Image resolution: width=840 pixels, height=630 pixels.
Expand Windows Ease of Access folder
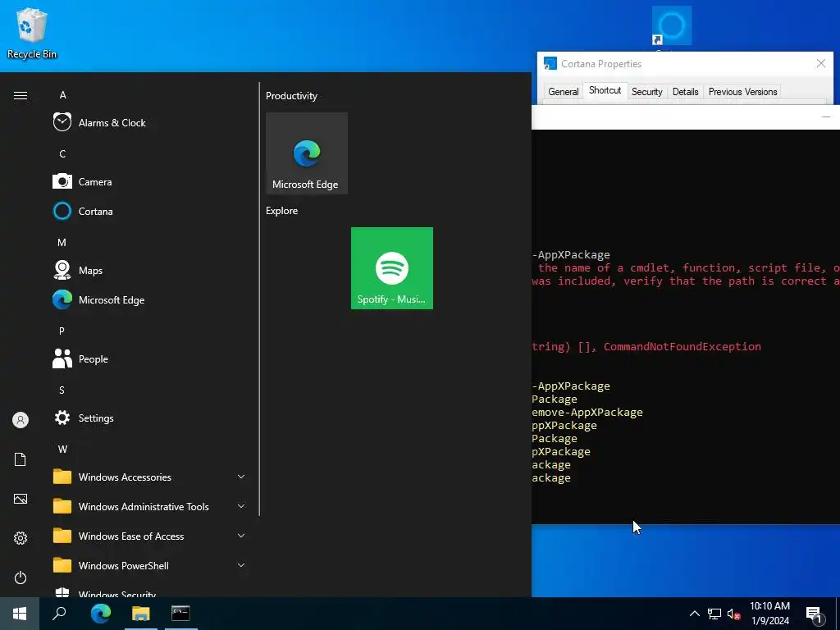pyautogui.click(x=150, y=536)
